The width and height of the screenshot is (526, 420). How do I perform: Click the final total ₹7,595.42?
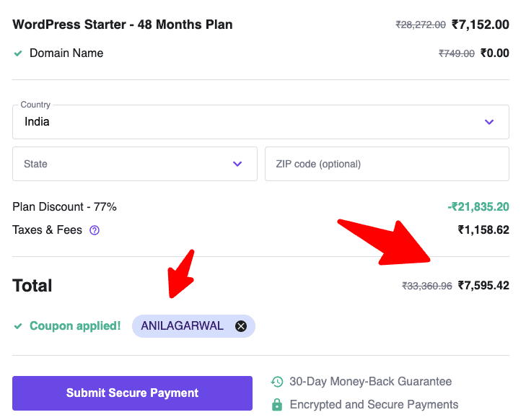(x=483, y=286)
